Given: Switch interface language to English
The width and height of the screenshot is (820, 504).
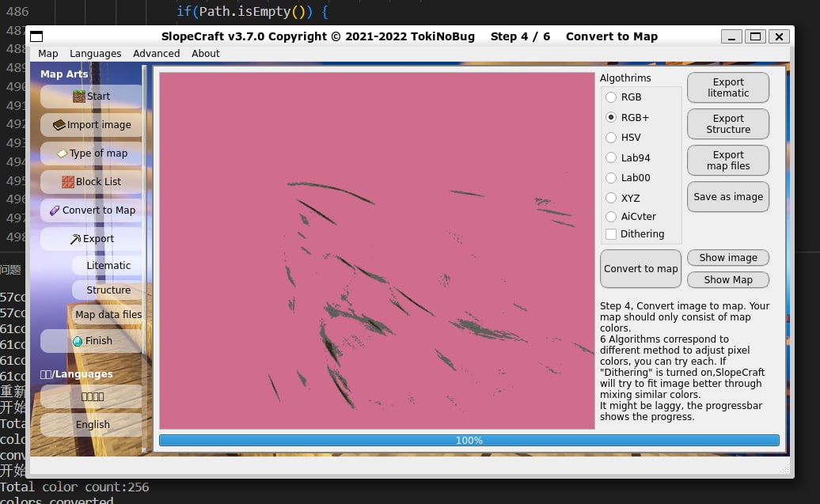Looking at the screenshot, I should click(93, 424).
